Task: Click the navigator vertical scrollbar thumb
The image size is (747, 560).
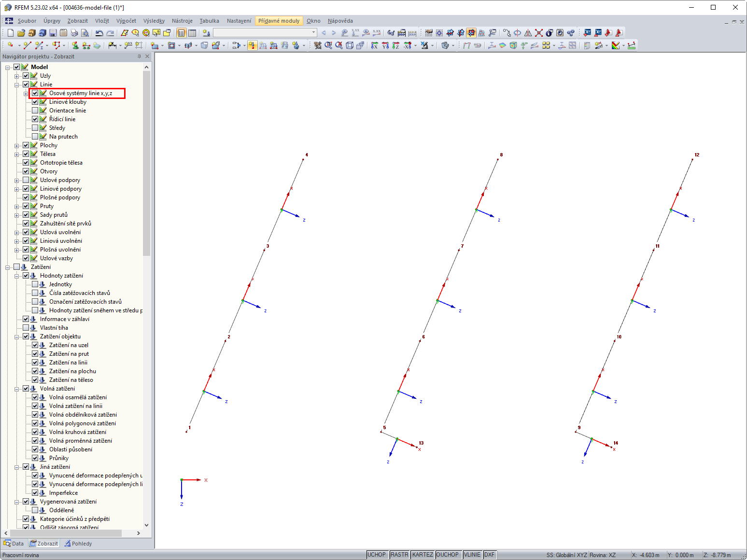Action: point(147,163)
